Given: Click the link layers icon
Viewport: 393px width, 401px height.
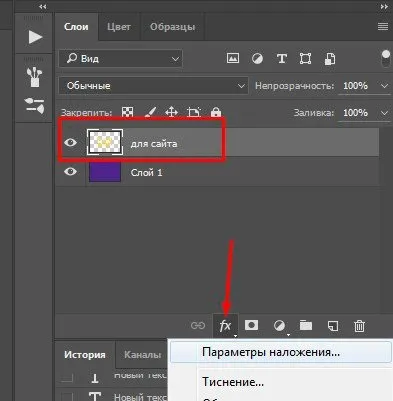Looking at the screenshot, I should click(x=198, y=325).
